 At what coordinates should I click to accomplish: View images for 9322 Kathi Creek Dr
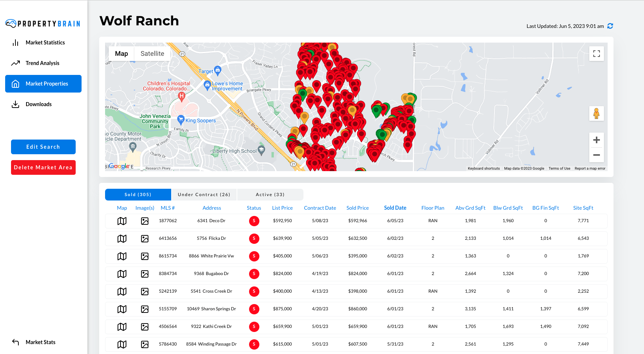click(145, 327)
